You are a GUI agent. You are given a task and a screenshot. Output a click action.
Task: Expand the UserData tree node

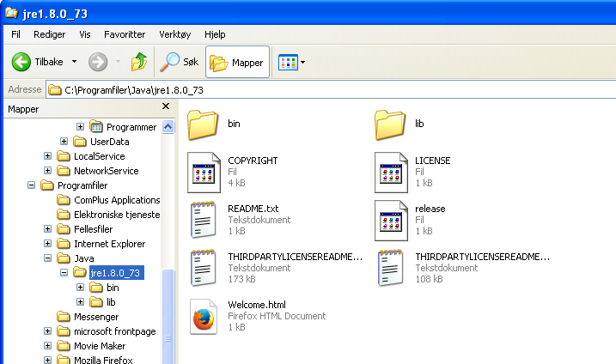click(64, 141)
